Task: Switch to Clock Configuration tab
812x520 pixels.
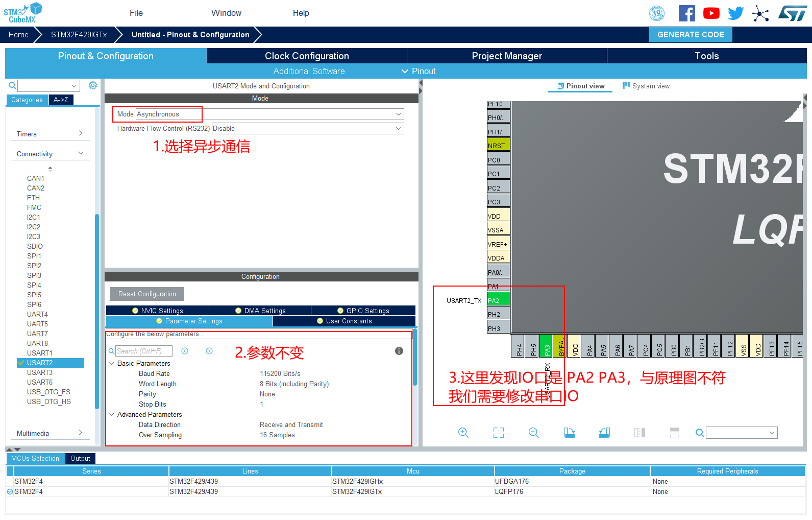Action: pyautogui.click(x=307, y=56)
